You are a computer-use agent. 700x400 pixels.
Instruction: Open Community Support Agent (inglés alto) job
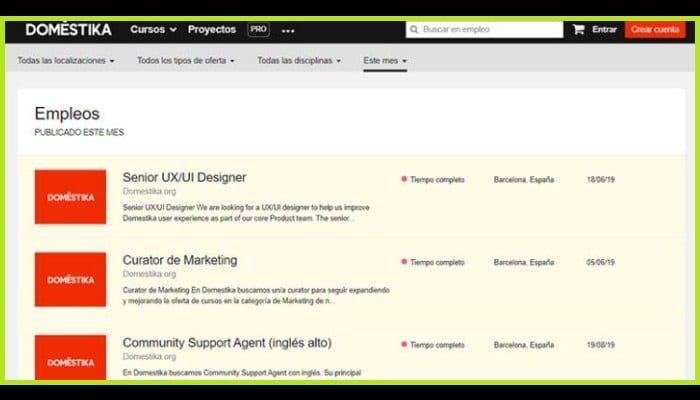coord(227,343)
